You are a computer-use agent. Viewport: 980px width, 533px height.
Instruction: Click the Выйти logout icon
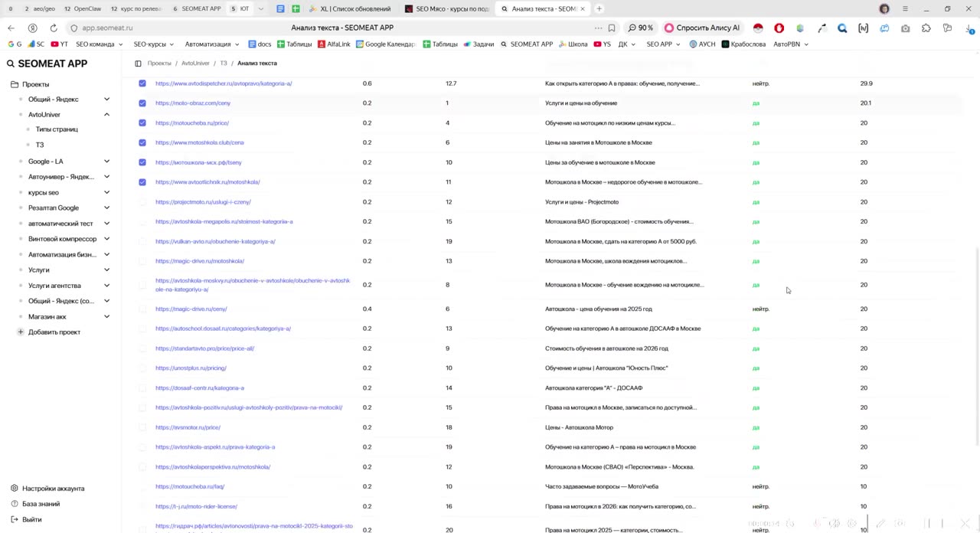click(x=15, y=519)
